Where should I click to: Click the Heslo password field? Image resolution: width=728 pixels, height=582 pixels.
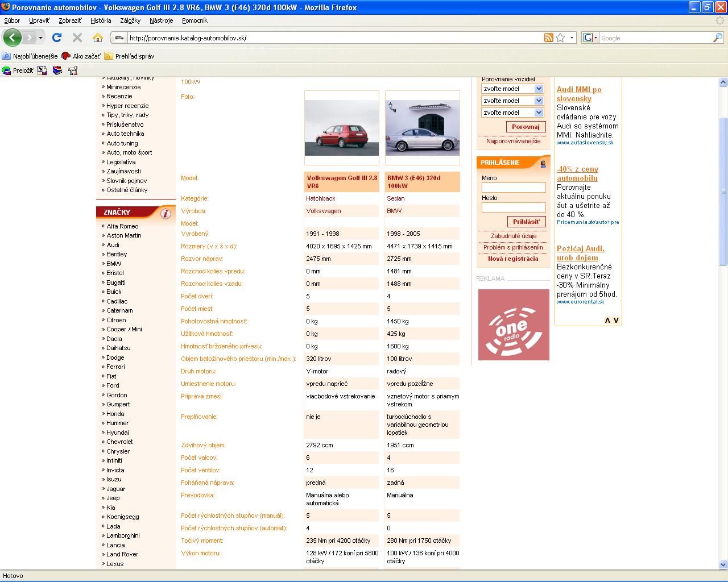pyautogui.click(x=514, y=207)
